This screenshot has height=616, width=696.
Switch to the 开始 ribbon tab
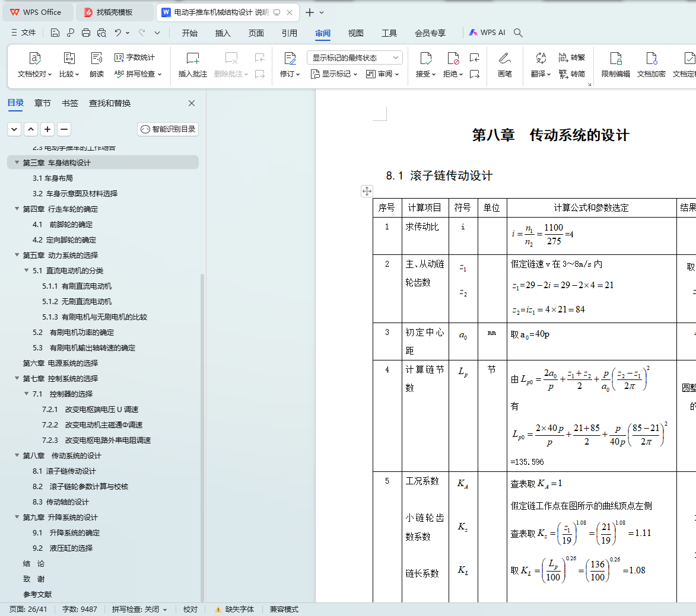tap(189, 33)
